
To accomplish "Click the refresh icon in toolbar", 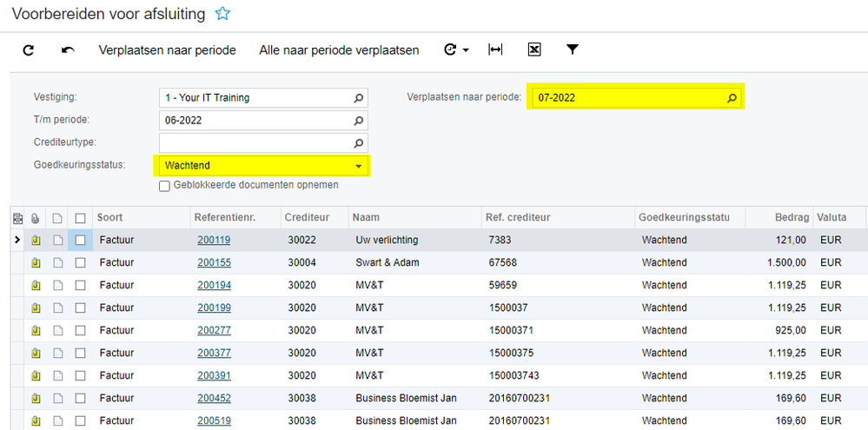I will [29, 50].
